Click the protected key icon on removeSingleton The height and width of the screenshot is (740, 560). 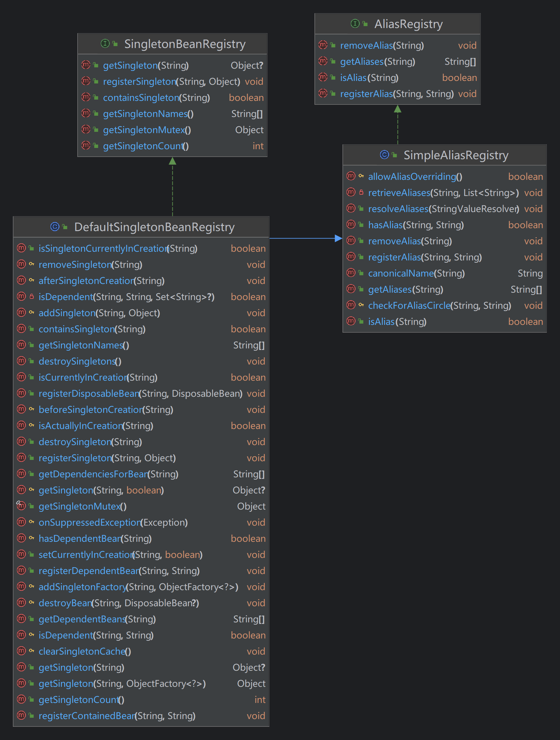[x=32, y=264]
